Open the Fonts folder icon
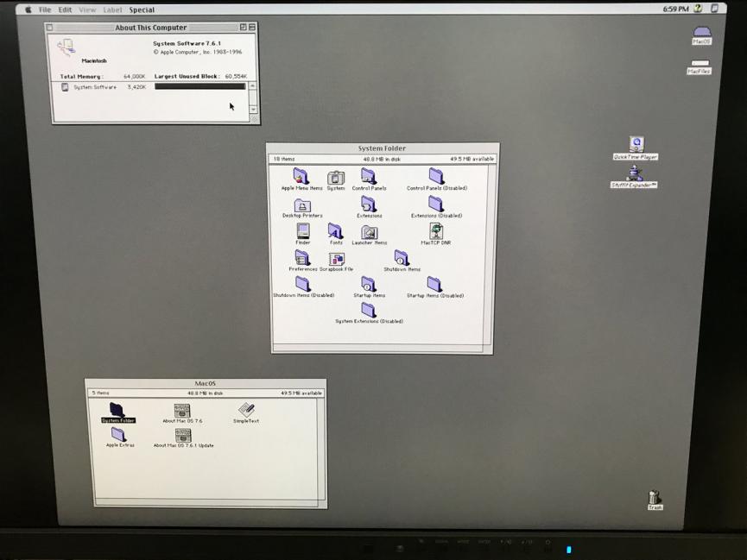Screen dimensions: 747x560 coord(335,231)
